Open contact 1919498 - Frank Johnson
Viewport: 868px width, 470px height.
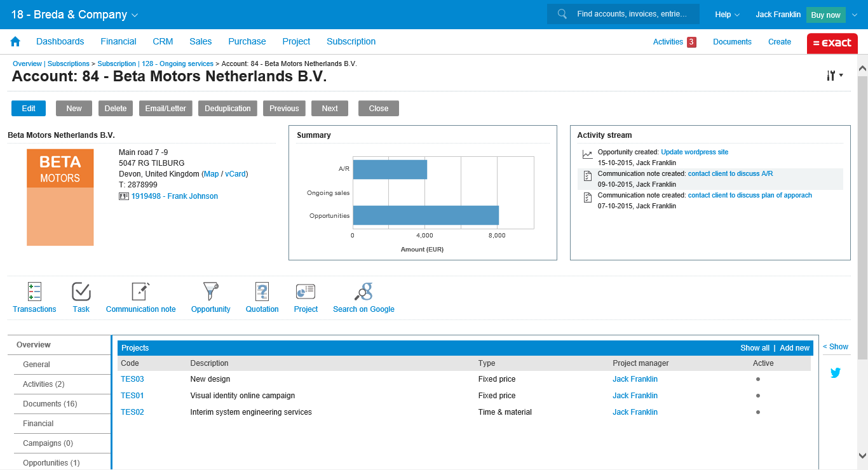click(x=174, y=196)
